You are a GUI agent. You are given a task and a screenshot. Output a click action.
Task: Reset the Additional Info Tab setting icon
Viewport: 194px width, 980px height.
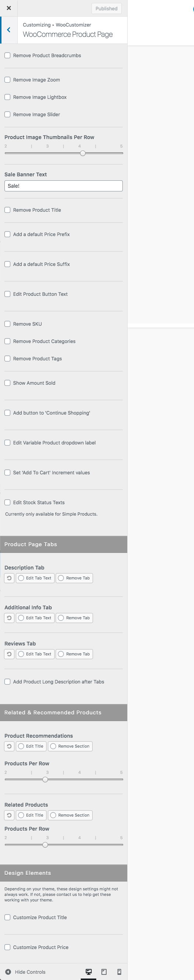pos(9,618)
